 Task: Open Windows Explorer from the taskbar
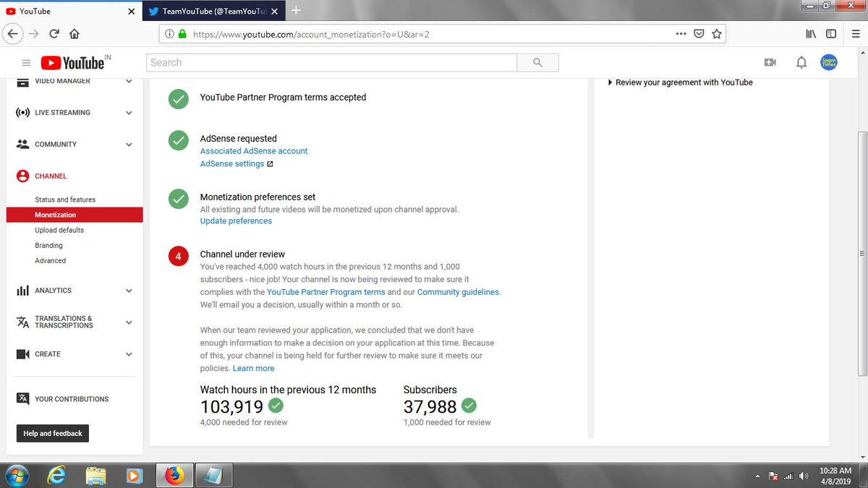(x=95, y=476)
